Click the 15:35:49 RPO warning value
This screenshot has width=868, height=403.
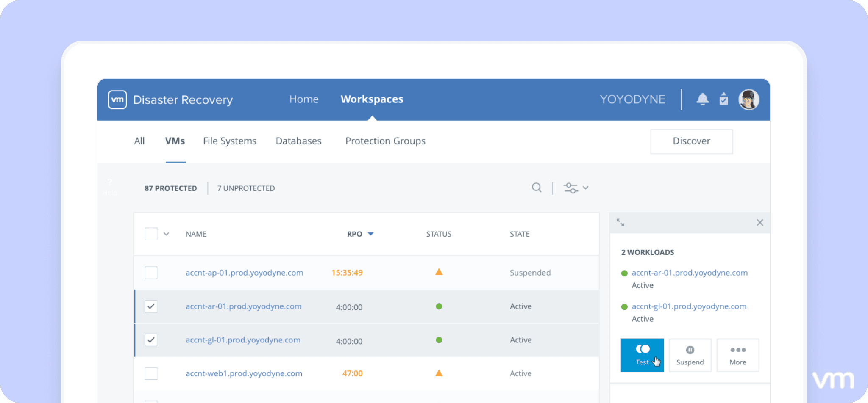coord(347,273)
